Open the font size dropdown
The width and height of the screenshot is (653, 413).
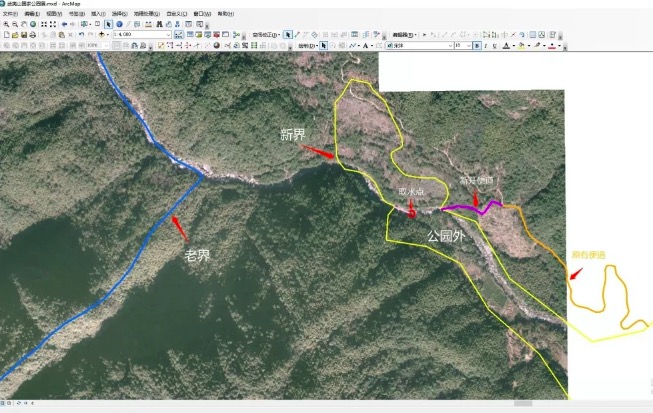pos(468,45)
